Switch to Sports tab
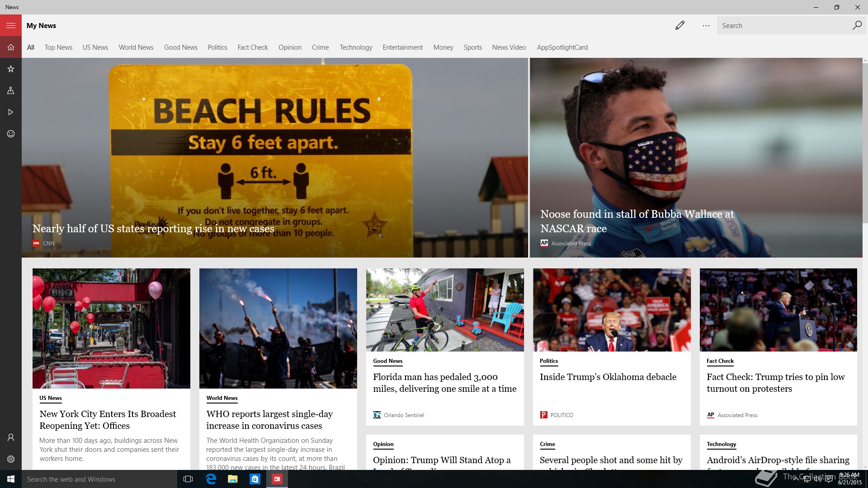 [x=473, y=47]
